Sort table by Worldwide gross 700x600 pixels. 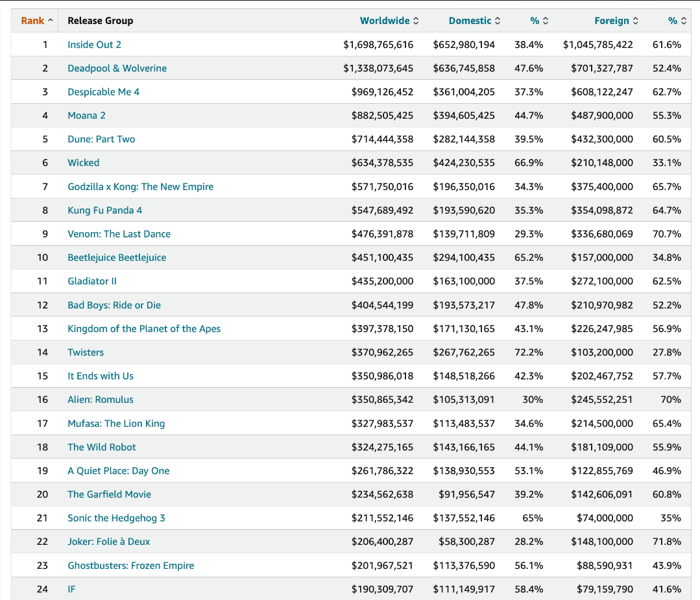[389, 21]
